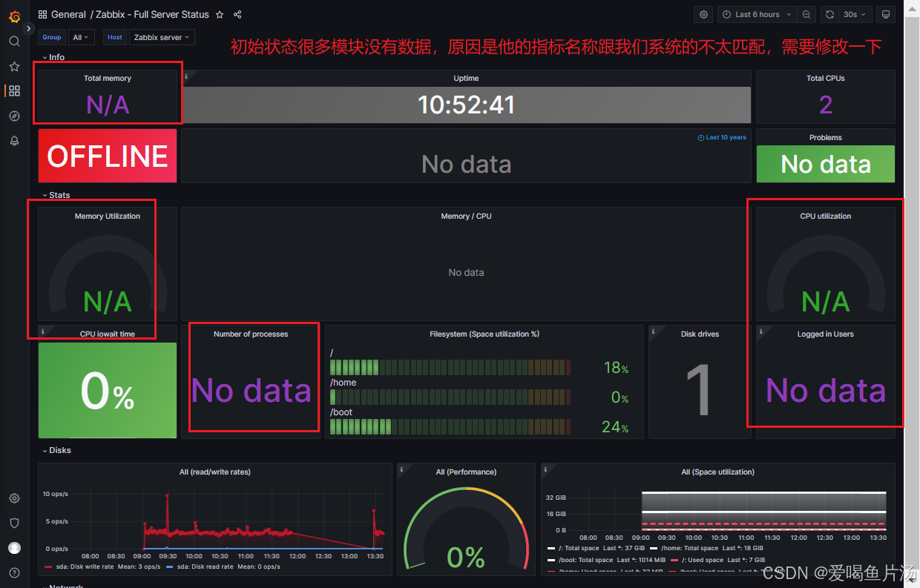Share the dashboard using the share icon
This screenshot has height=588, width=920.
(237, 14)
